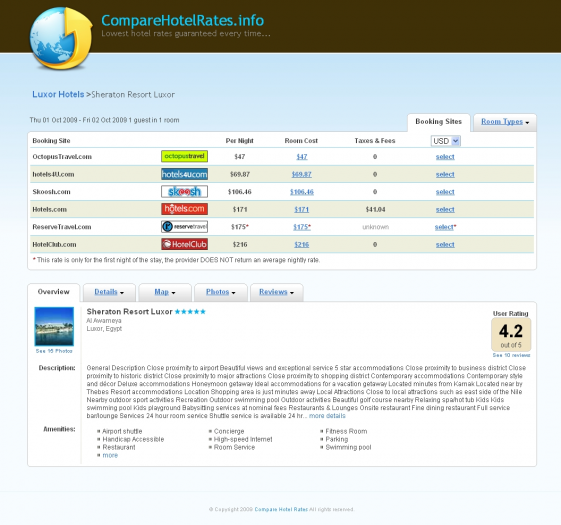
Task: Select the HotelClub.com booking offer
Action: [445, 244]
